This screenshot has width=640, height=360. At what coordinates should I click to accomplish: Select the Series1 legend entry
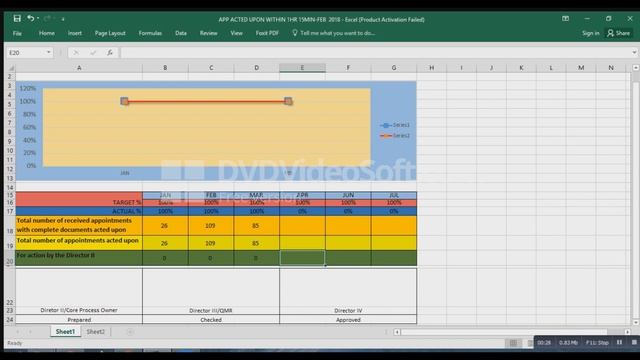click(x=395, y=125)
